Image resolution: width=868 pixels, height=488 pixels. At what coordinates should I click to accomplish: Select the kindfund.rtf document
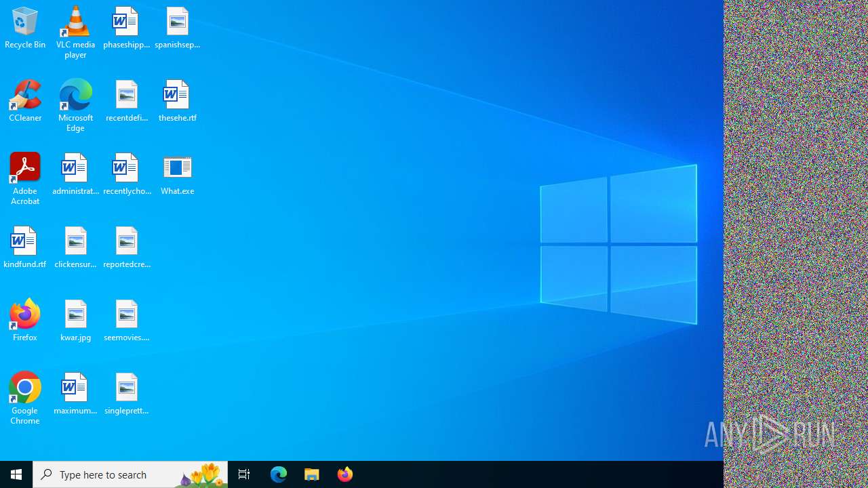[x=25, y=247]
